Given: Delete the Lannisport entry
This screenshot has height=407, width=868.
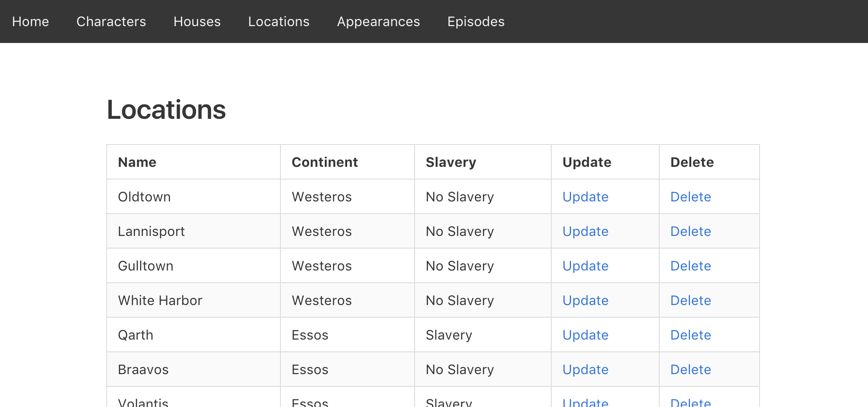Looking at the screenshot, I should (690, 231).
